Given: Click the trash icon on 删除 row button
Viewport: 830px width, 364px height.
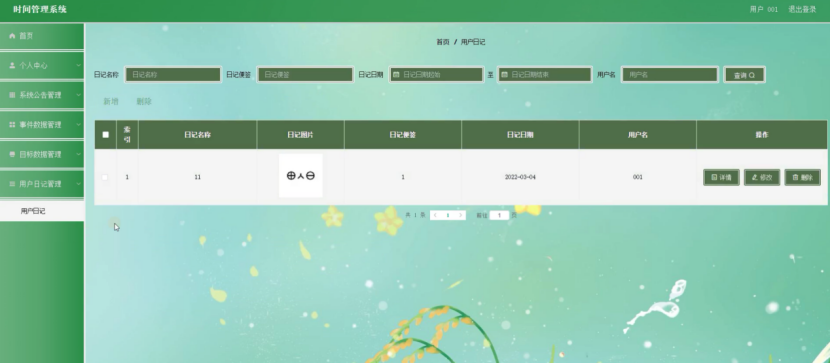Looking at the screenshot, I should 795,178.
